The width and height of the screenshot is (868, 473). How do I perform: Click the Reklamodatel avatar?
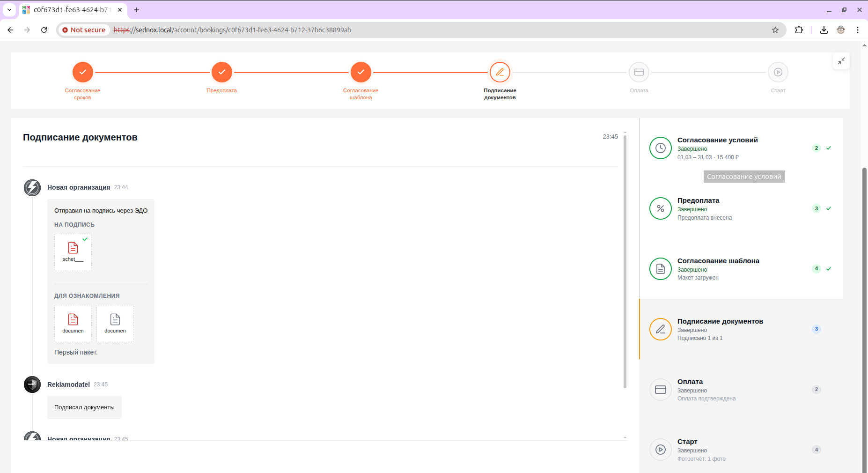point(32,384)
